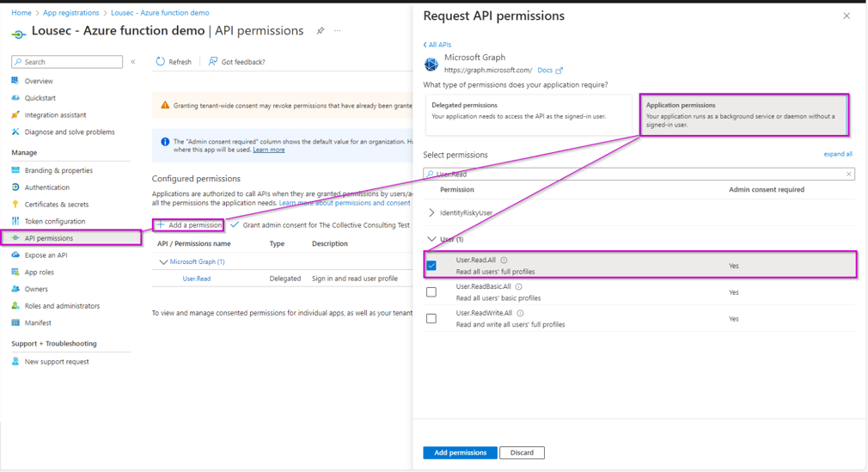Select Application permissions type
This screenshot has width=868, height=472.
point(744,114)
